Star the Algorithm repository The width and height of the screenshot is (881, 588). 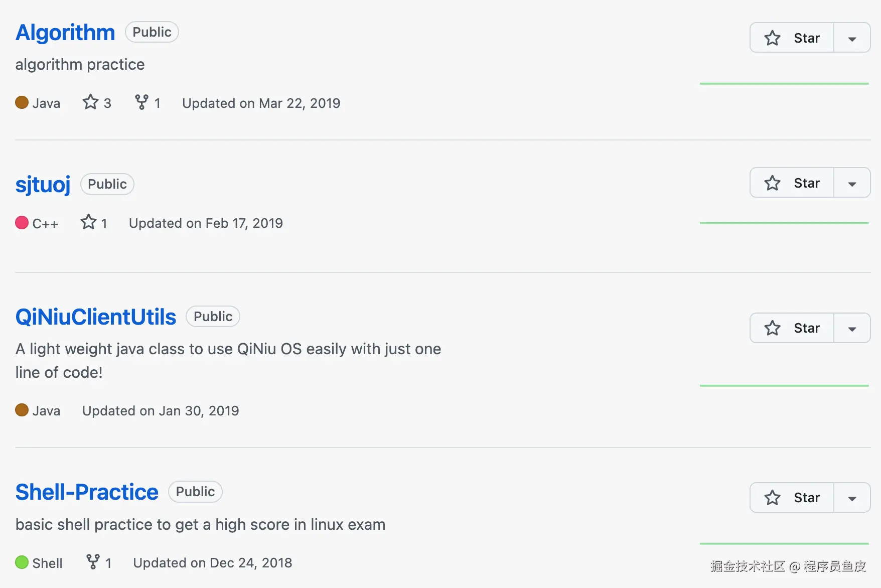pos(792,38)
